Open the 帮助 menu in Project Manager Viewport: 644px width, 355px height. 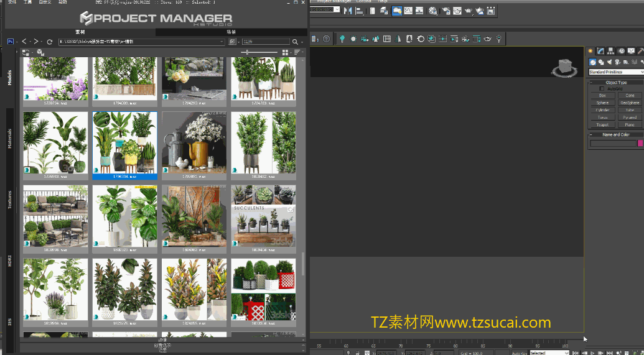(62, 2)
